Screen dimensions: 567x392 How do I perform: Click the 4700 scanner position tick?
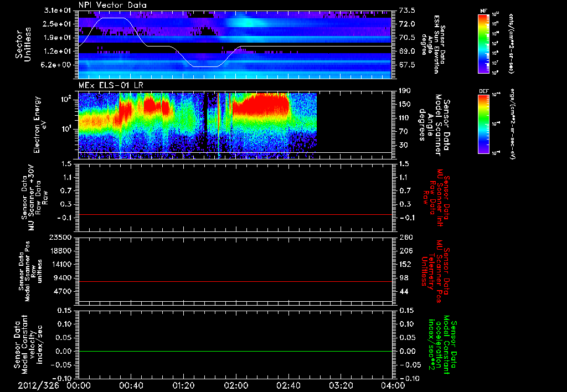click(63, 291)
